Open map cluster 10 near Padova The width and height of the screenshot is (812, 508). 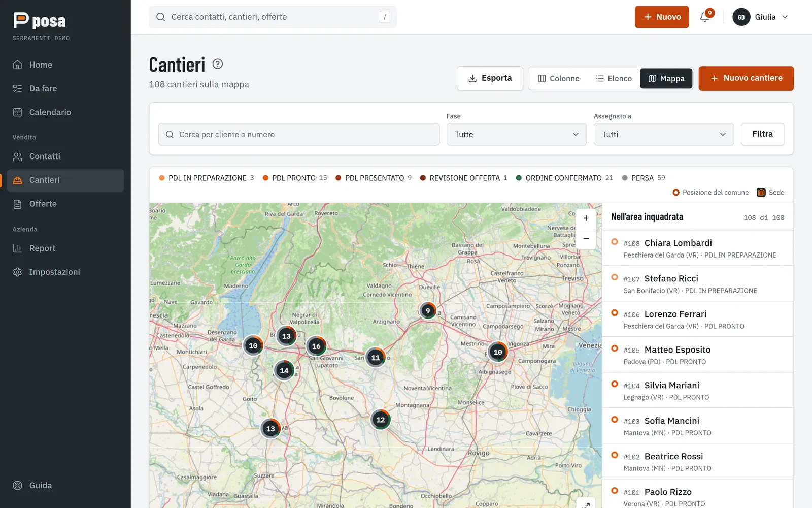click(498, 352)
